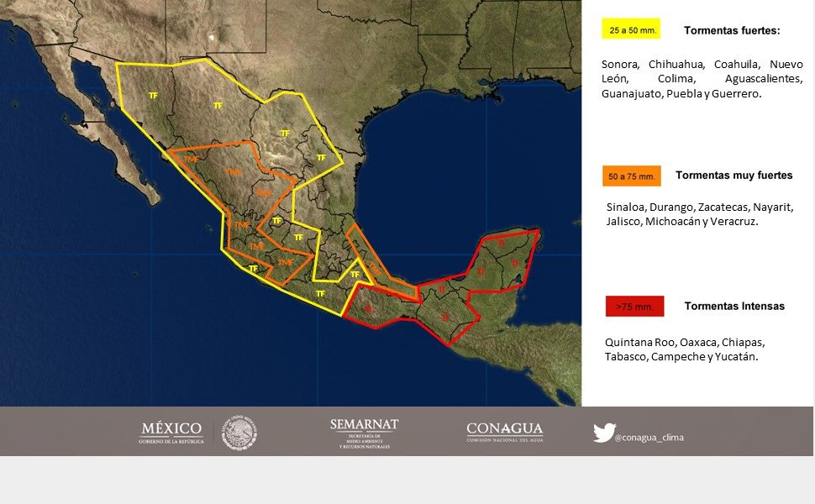Select the yellow "25 a 50 mm." legend swatch
815x504 pixels.
tap(631, 30)
